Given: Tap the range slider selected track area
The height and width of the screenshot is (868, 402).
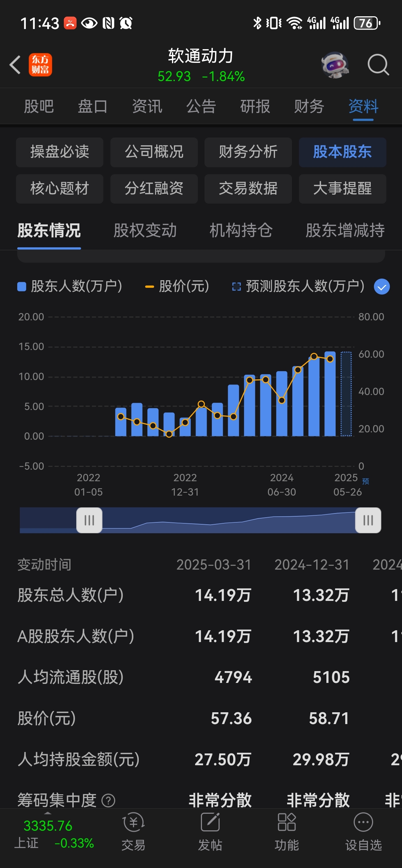Looking at the screenshot, I should 229,520.
